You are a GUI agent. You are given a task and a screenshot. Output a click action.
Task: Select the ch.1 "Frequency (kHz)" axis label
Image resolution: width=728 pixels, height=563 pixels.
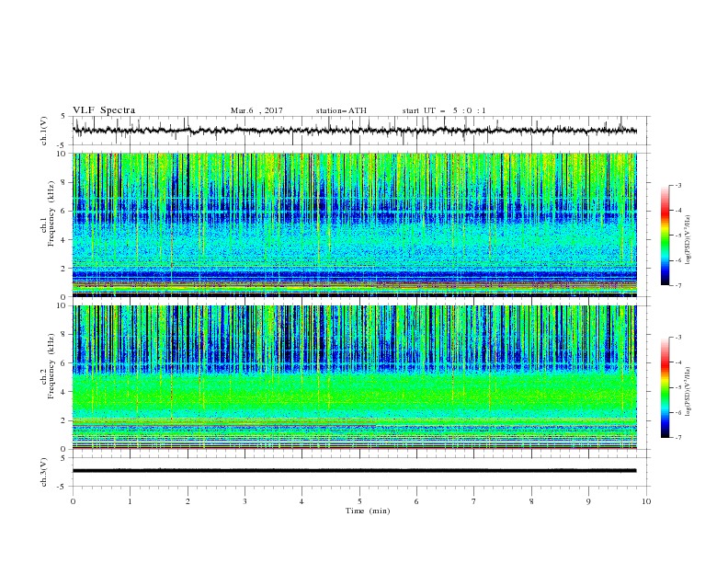coord(51,212)
